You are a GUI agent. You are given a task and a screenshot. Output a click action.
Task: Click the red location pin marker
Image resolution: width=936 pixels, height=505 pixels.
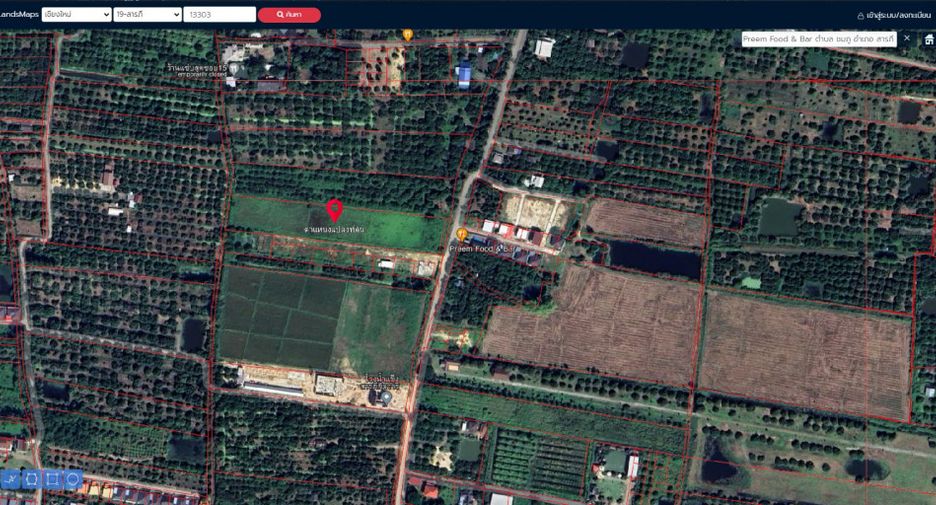(x=334, y=211)
